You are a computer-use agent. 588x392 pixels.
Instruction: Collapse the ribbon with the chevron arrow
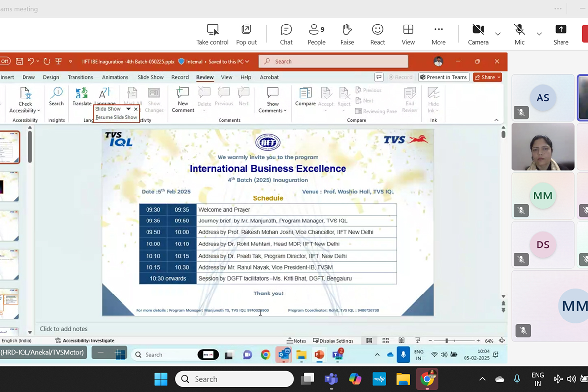coord(496,120)
